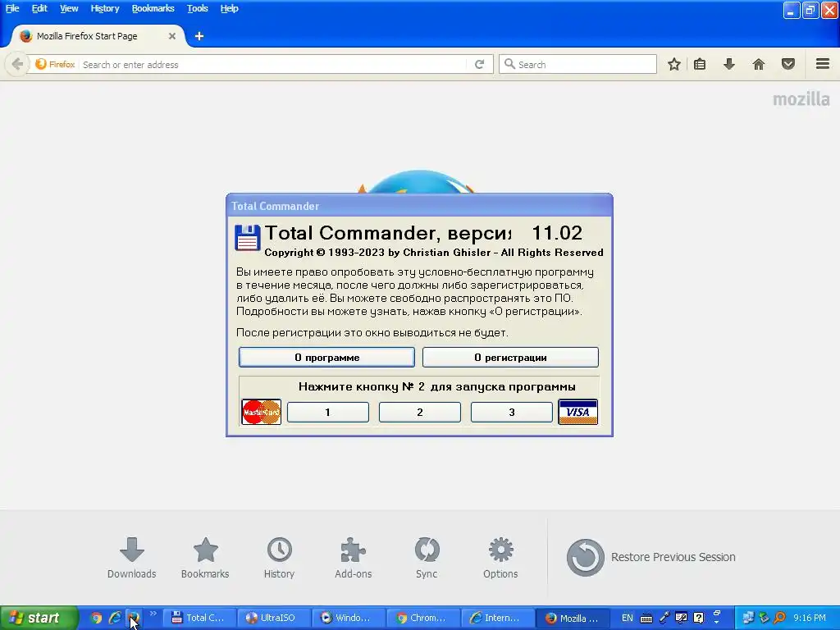Click Restore Previous Session
The height and width of the screenshot is (630, 840).
point(651,557)
